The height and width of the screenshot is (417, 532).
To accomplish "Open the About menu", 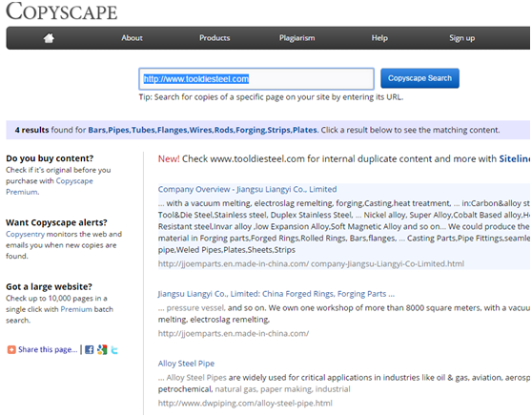I will click(x=132, y=38).
